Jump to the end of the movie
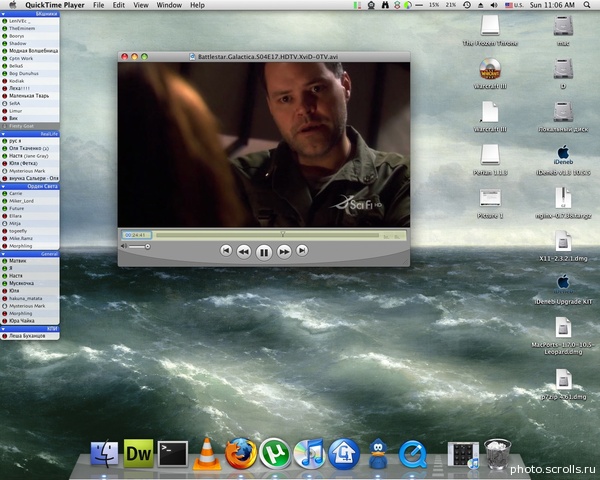Image resolution: width=600 pixels, height=480 pixels. tap(302, 251)
